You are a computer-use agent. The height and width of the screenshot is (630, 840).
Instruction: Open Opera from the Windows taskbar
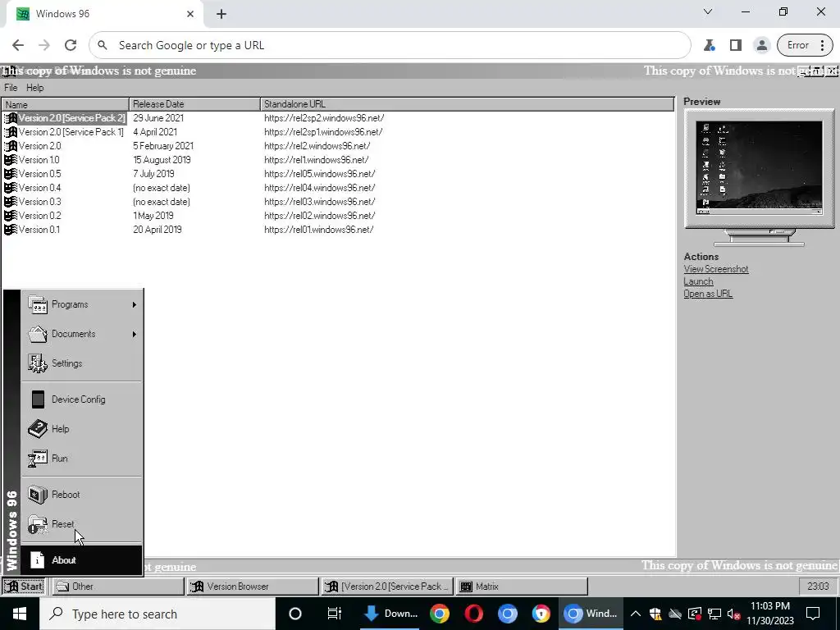pos(473,614)
